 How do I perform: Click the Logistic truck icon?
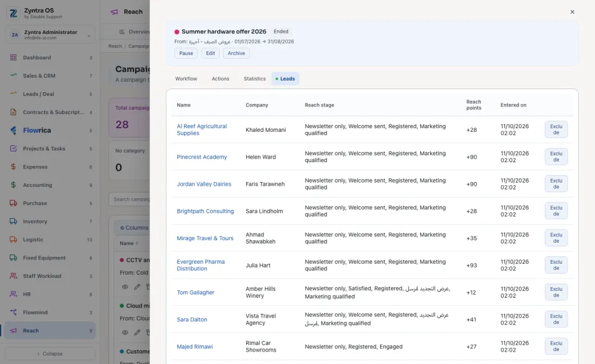[13, 239]
